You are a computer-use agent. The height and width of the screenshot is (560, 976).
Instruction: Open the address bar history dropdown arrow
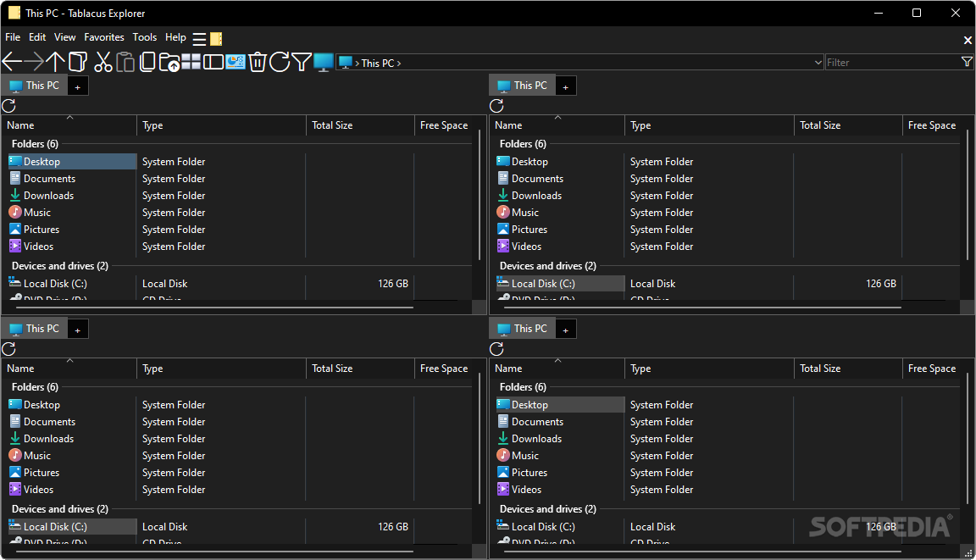818,62
